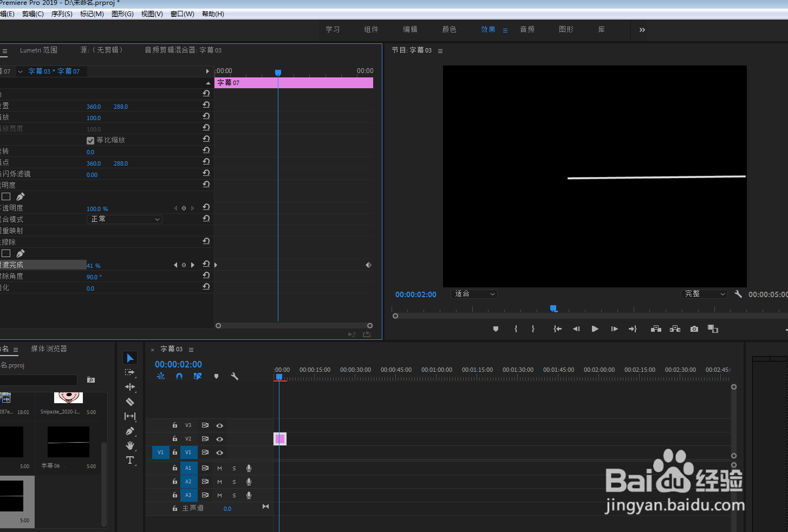788x532 pixels.
Task: Switch to the Color workspace
Action: click(x=450, y=30)
